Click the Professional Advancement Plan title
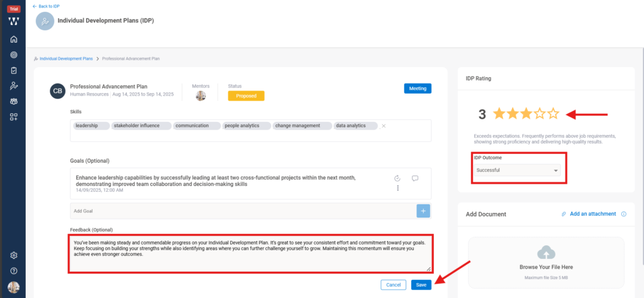 point(108,87)
